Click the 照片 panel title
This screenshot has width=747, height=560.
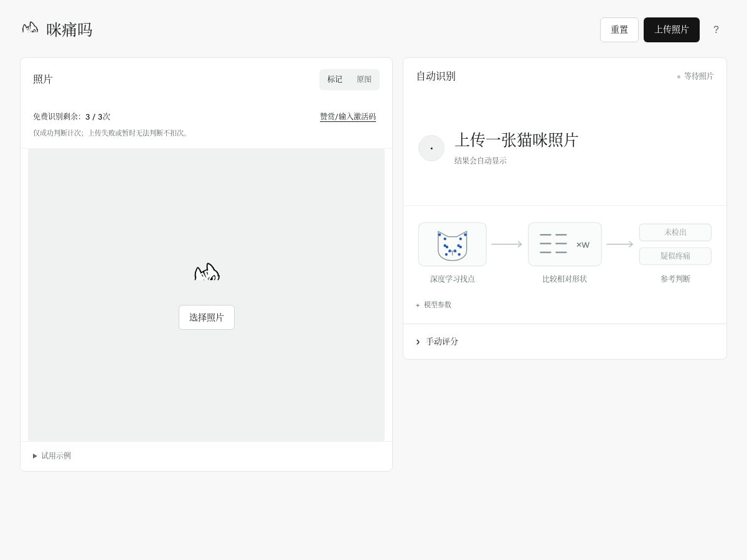pos(43,79)
